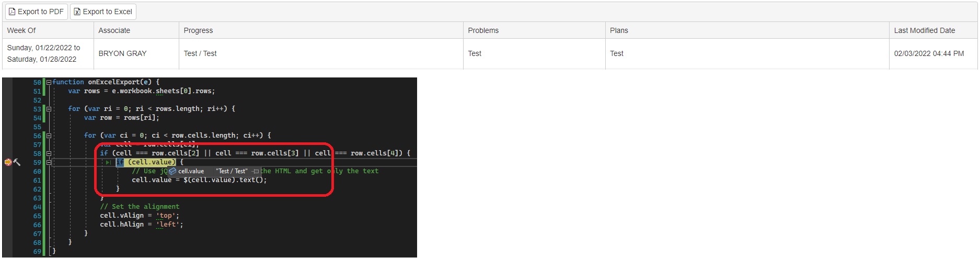The image size is (980, 258).
Task: Click the hammer quick actions icon
Action: tap(17, 162)
